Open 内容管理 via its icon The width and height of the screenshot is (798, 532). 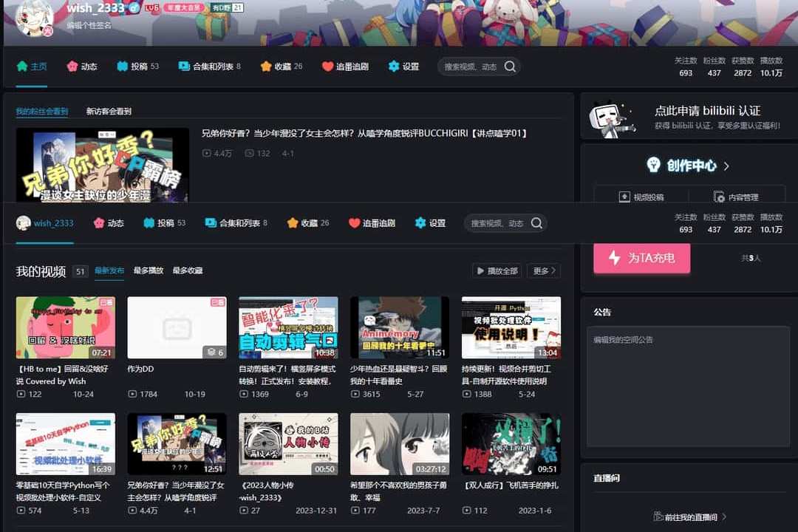[x=719, y=197]
